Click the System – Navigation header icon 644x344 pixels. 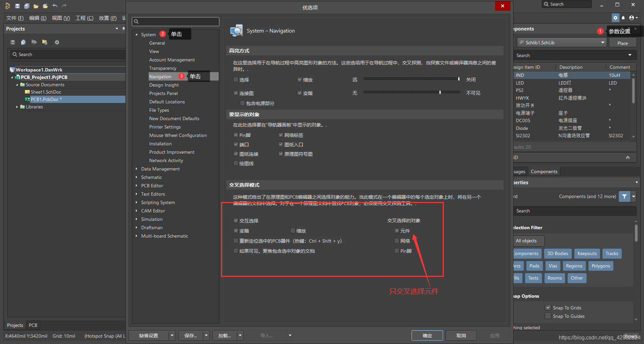coord(236,31)
